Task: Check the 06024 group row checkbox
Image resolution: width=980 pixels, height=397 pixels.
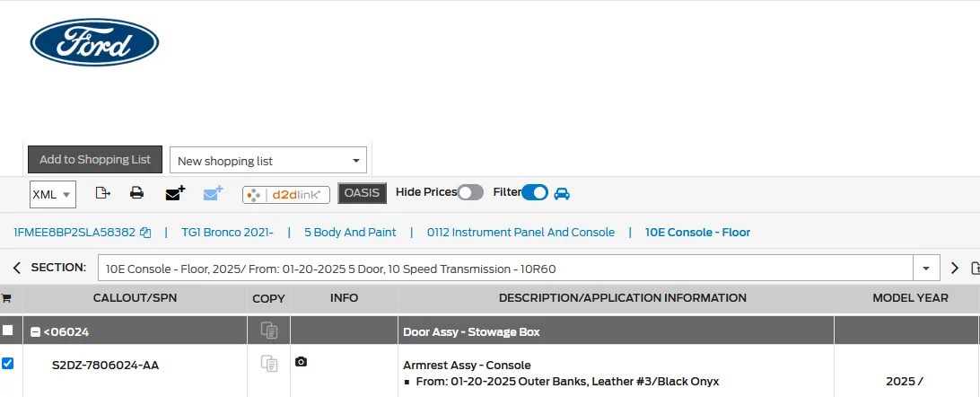Action: pyautogui.click(x=7, y=330)
